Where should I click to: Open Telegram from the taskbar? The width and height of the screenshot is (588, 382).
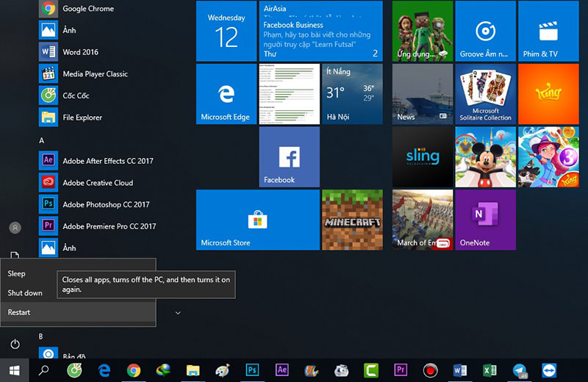[520, 370]
